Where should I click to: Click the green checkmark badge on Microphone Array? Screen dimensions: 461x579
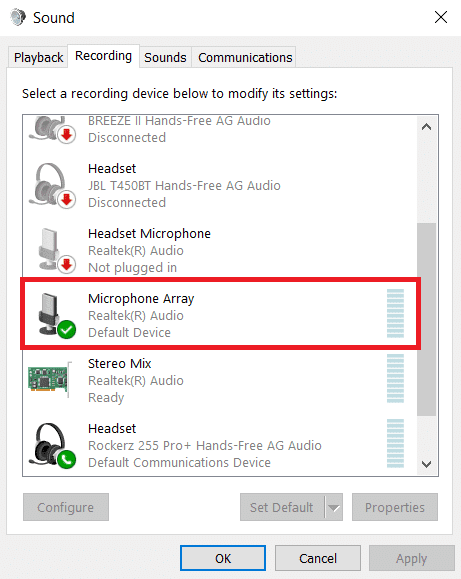[66, 329]
